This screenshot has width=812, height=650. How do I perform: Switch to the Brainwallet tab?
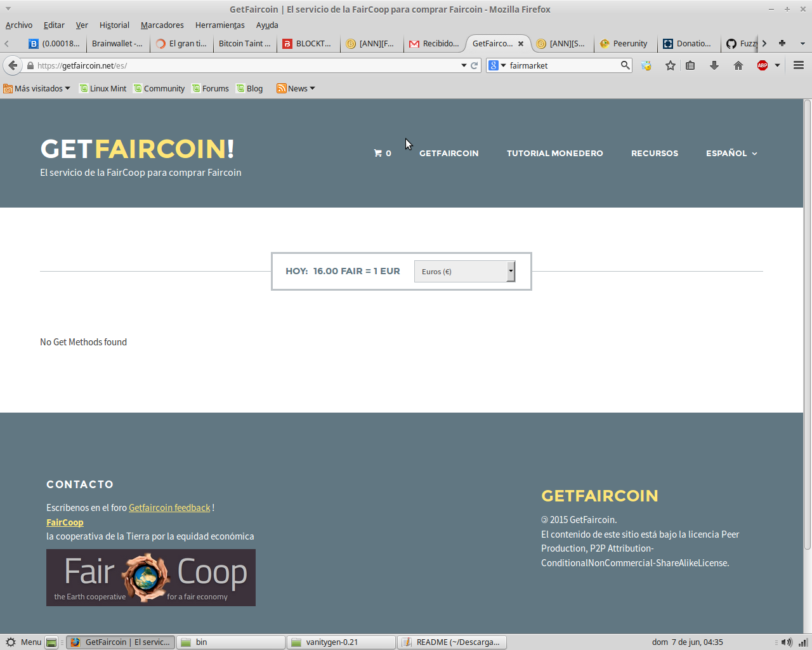[118, 43]
